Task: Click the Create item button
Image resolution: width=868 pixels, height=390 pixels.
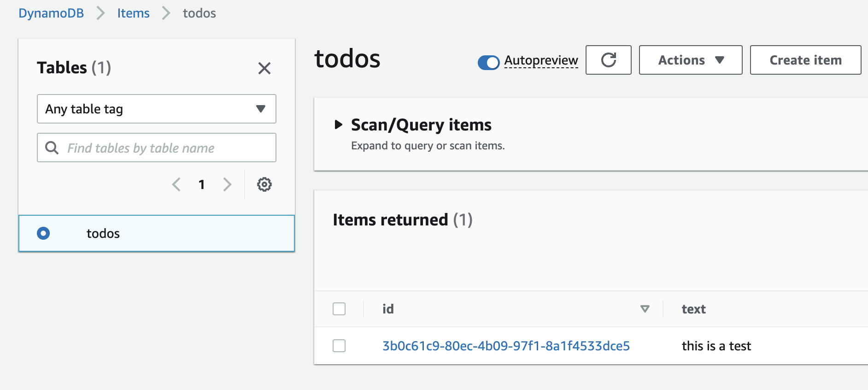Action: 805,60
